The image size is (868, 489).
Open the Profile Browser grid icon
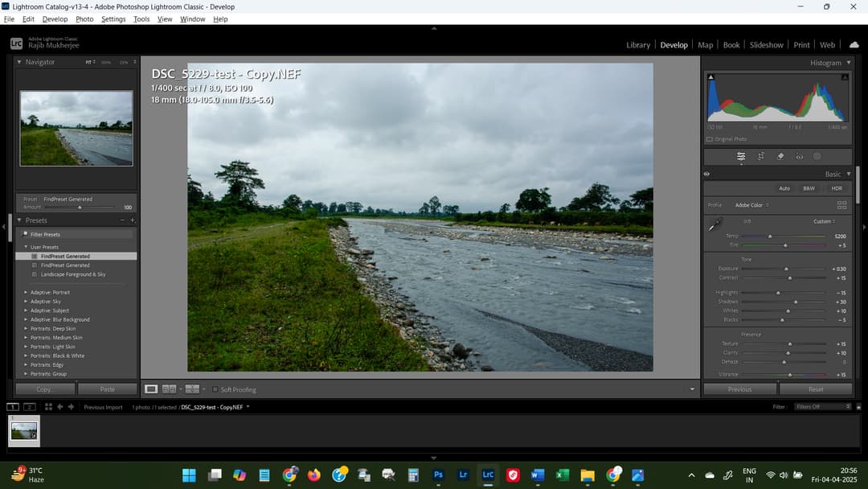pyautogui.click(x=841, y=205)
